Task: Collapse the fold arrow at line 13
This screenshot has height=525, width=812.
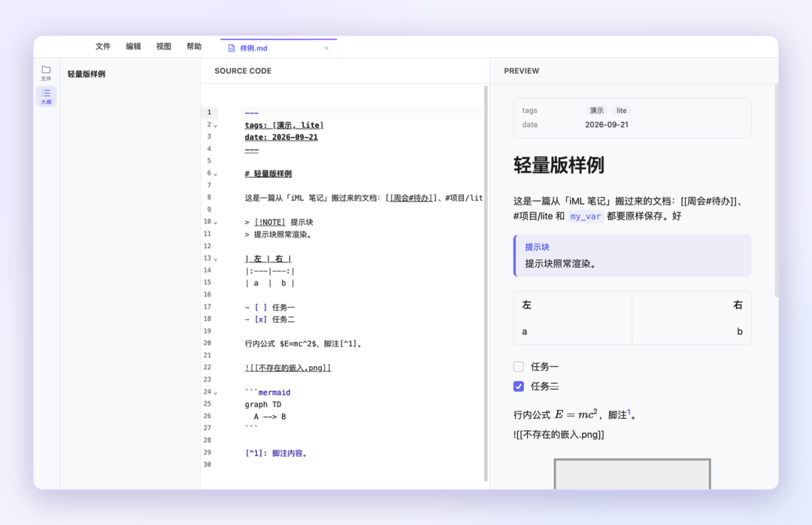Action: (x=216, y=259)
